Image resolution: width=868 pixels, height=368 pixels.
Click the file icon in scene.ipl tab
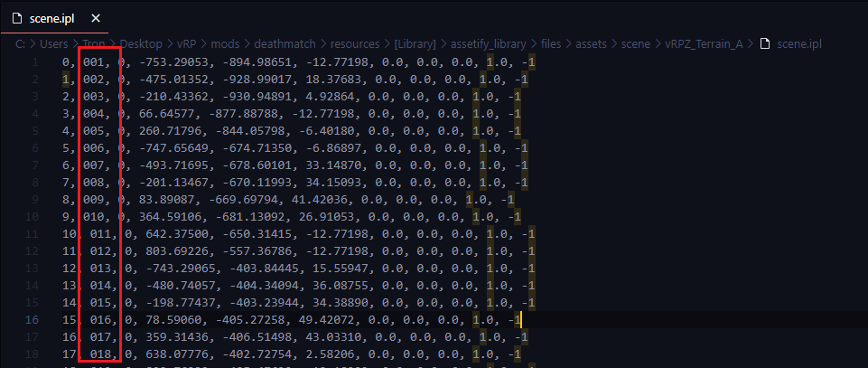[x=17, y=18]
